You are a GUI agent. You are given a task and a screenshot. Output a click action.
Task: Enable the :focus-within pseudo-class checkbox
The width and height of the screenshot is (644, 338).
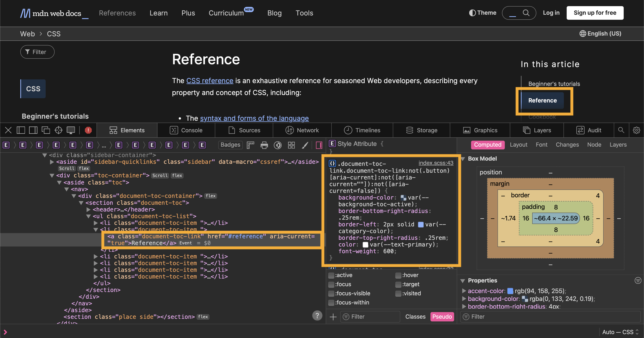pos(331,303)
